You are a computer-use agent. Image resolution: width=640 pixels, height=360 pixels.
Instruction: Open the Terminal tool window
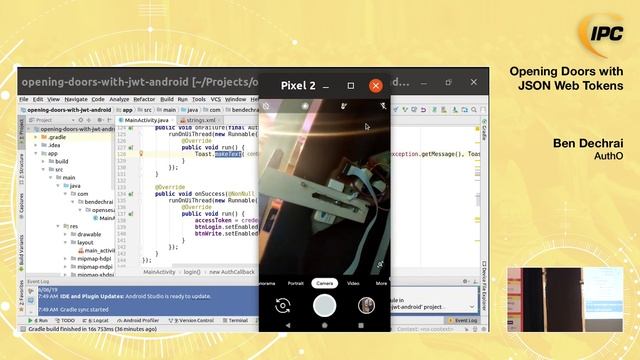click(236, 321)
